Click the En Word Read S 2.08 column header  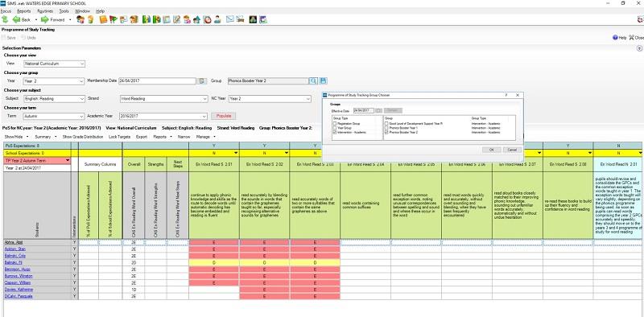(568, 164)
